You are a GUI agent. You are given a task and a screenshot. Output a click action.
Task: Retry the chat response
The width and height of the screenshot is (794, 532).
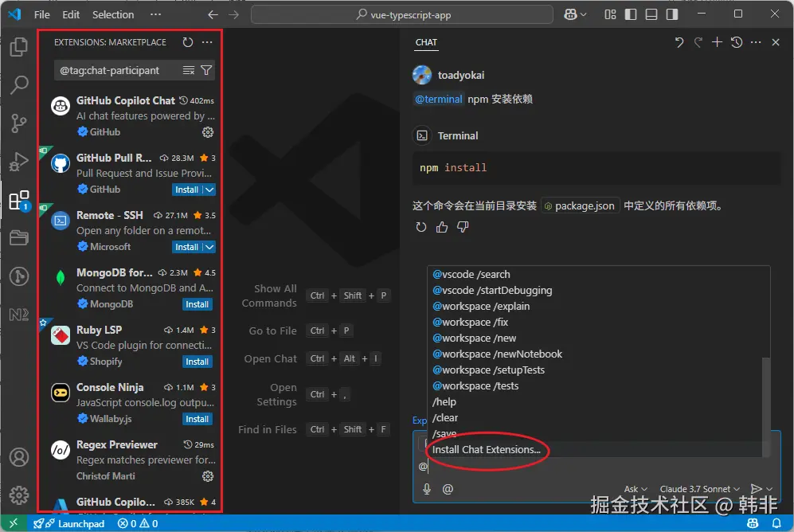coord(420,227)
